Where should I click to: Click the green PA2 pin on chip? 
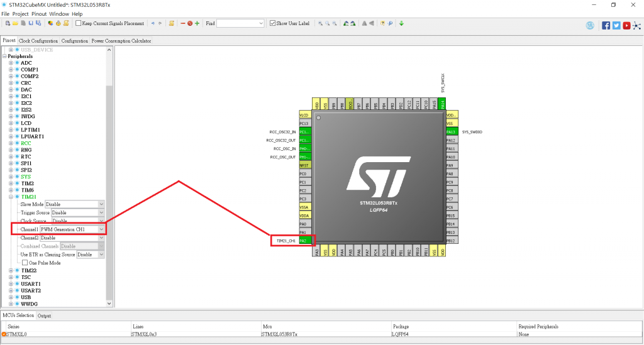[305, 241]
